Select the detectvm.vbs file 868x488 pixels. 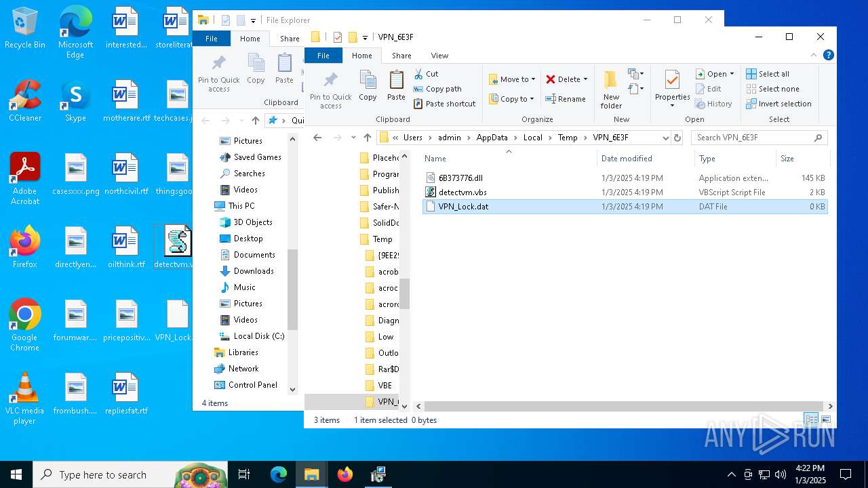(625, 192)
